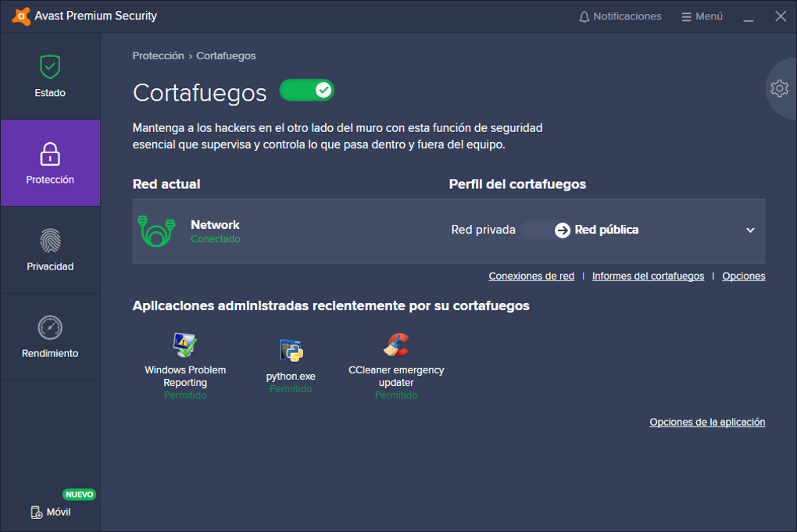Open the Móvil phone section

(x=51, y=512)
